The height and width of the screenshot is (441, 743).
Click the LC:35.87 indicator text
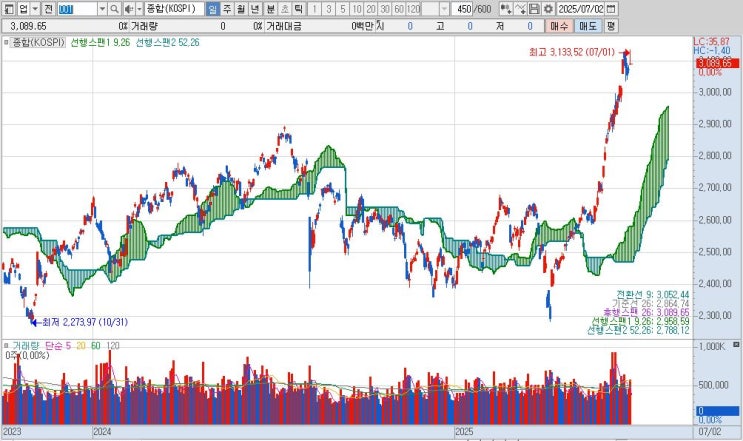tap(711, 42)
